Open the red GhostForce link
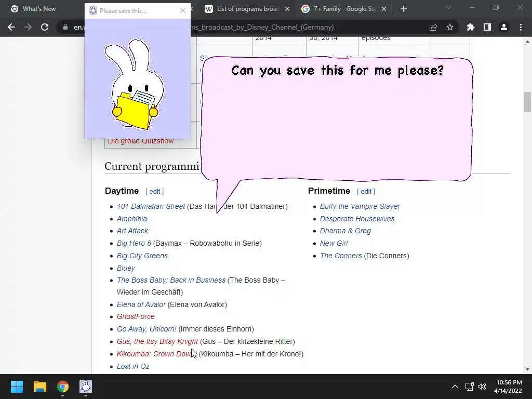Screen dimensions: 532x399 click(136, 316)
